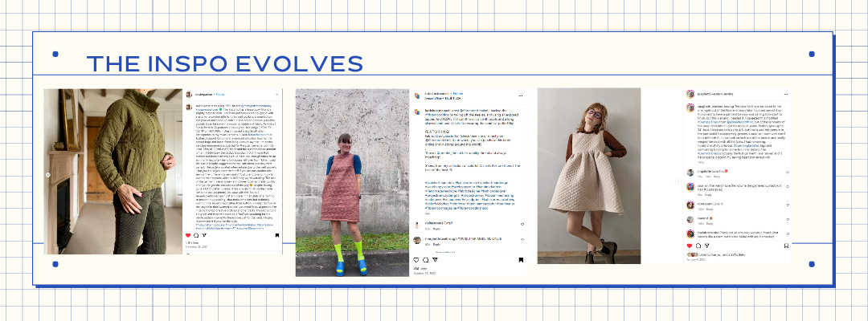The image size is (868, 321).
Task: Bookmark the green quilted jacket post
Action: click(x=276, y=235)
